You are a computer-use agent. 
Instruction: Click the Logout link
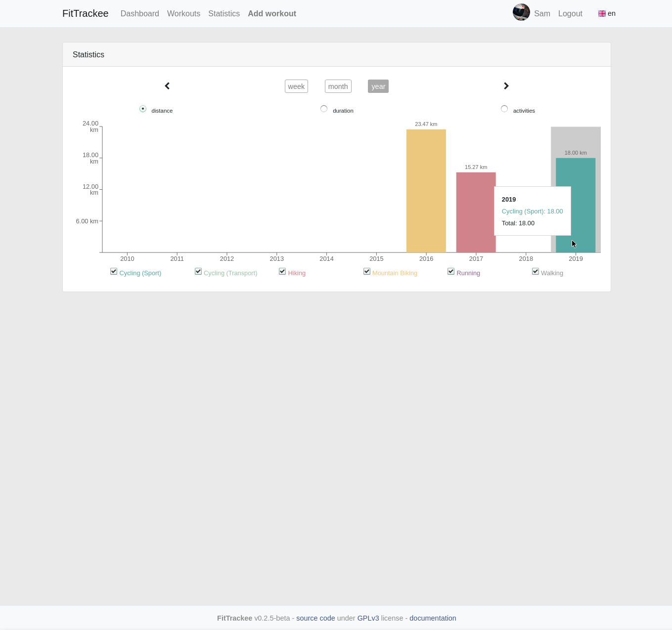coord(570,14)
